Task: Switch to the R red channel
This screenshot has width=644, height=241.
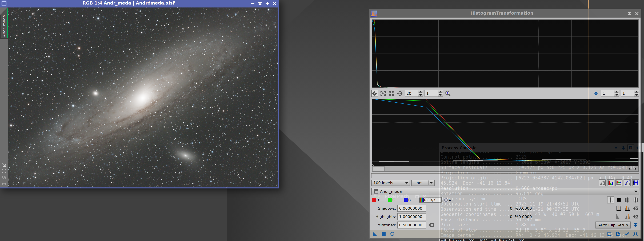Action: (376, 200)
